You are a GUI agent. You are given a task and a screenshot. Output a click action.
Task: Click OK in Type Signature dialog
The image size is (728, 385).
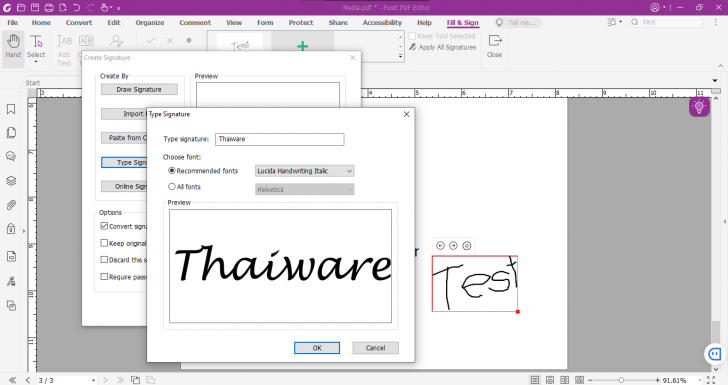pyautogui.click(x=317, y=348)
